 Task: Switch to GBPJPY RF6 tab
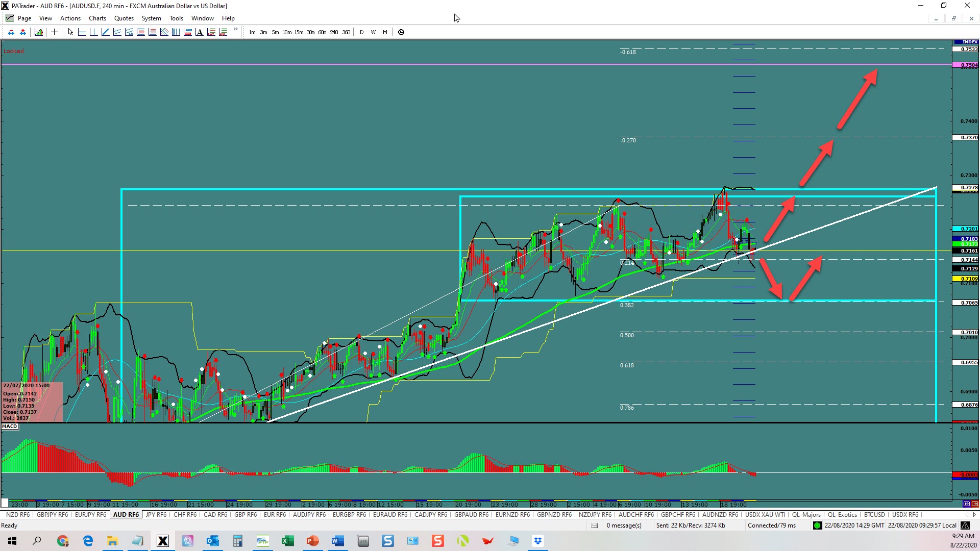coord(52,515)
